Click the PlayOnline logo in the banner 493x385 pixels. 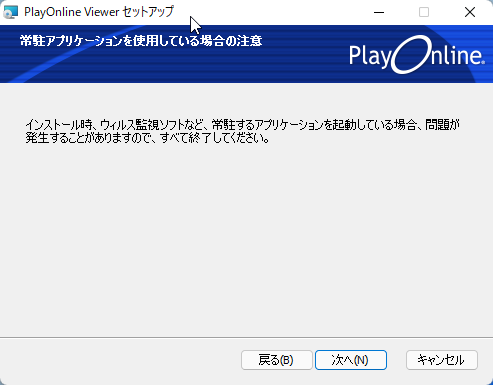click(417, 54)
